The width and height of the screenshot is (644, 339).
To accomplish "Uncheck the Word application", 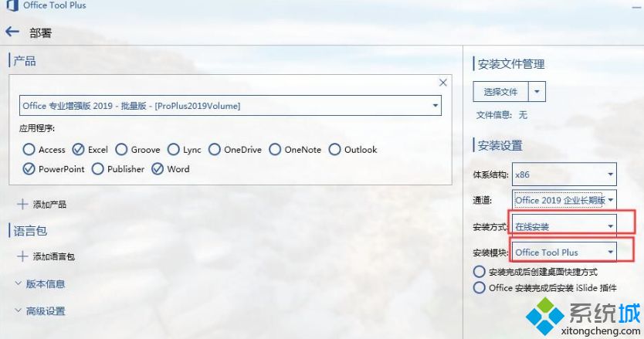I will pos(158,169).
